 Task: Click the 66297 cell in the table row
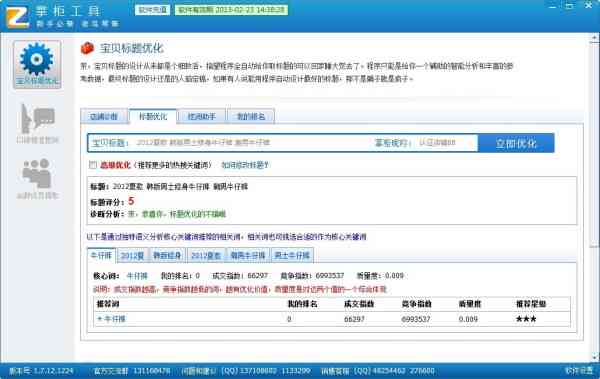click(x=354, y=319)
